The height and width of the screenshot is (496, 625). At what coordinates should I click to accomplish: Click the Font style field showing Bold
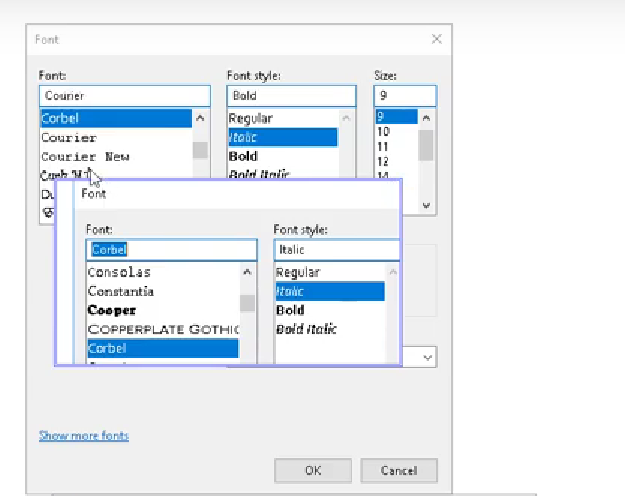click(x=291, y=96)
